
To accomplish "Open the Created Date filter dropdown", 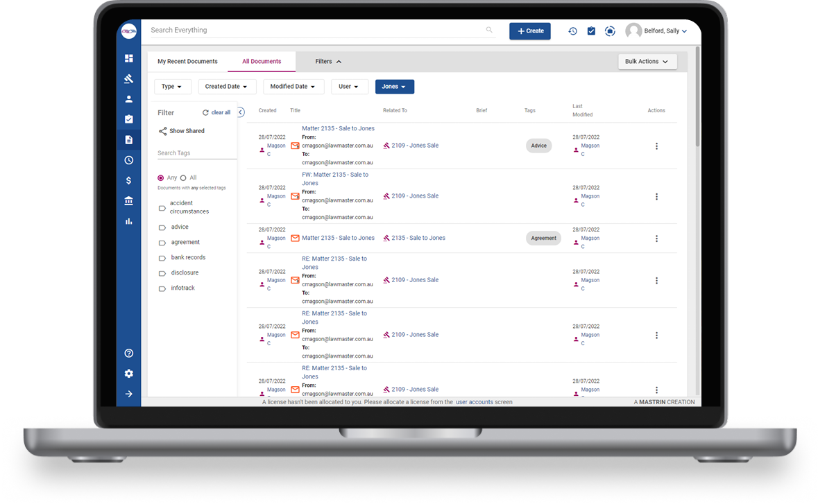I will pos(227,86).
